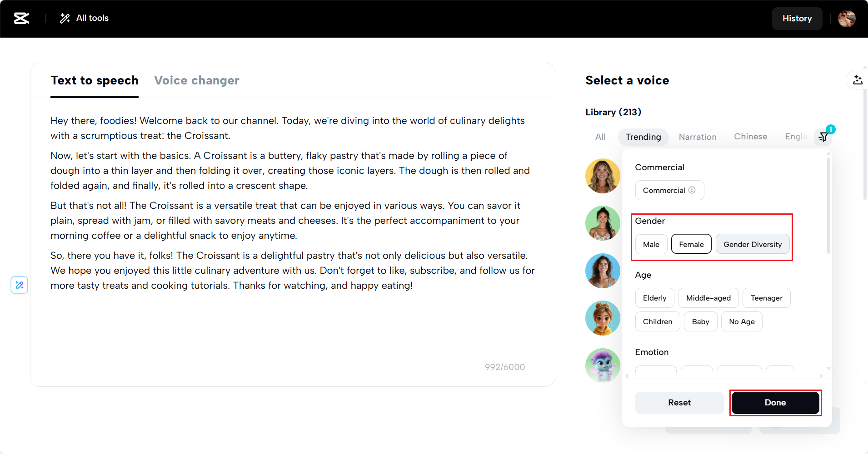Click the user profile avatar
Viewport: 868px width, 454px height.
click(x=847, y=19)
